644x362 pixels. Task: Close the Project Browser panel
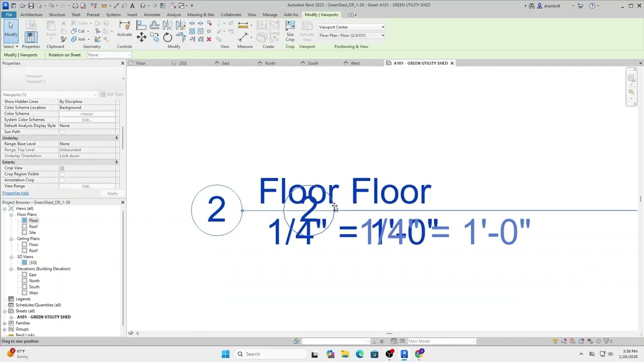tap(122, 202)
